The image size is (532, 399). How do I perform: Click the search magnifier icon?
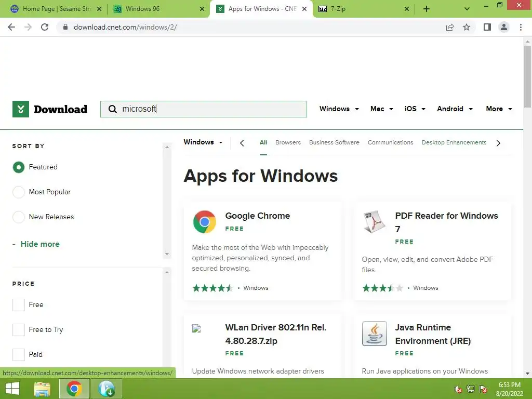(112, 109)
